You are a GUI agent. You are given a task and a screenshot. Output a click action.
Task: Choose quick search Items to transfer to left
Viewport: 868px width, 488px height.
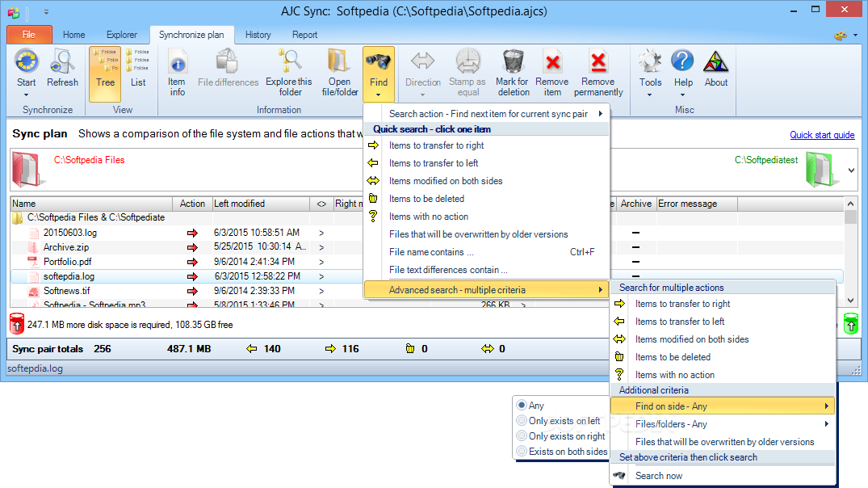[x=487, y=163]
